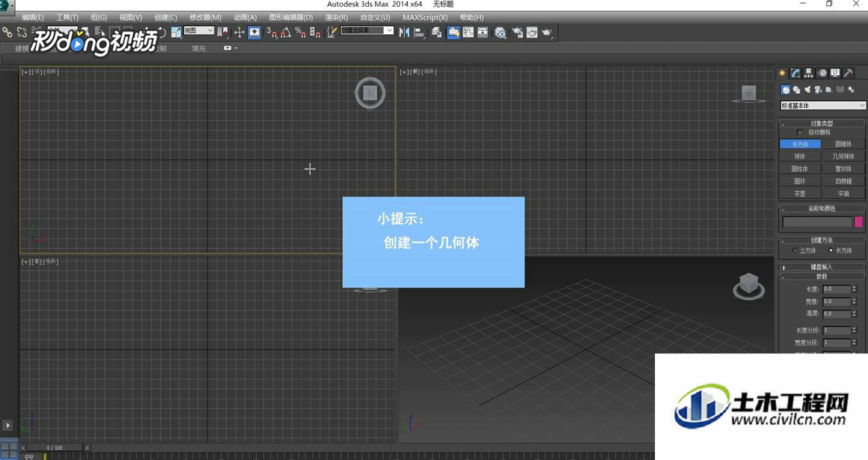Click the 几何球体 object button
Image resolution: width=868 pixels, height=460 pixels.
click(843, 156)
